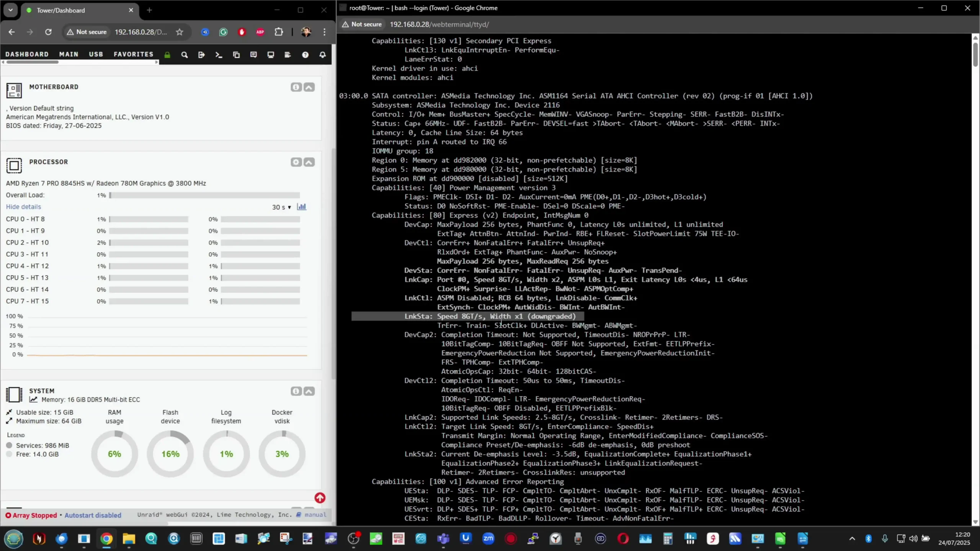Collapse the Processor tile with chevron
Viewport: 980px width, 551px height.
[309, 162]
